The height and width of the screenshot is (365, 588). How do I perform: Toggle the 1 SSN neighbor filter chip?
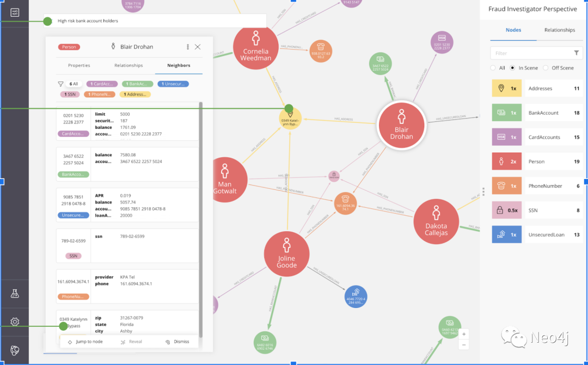[x=70, y=95]
